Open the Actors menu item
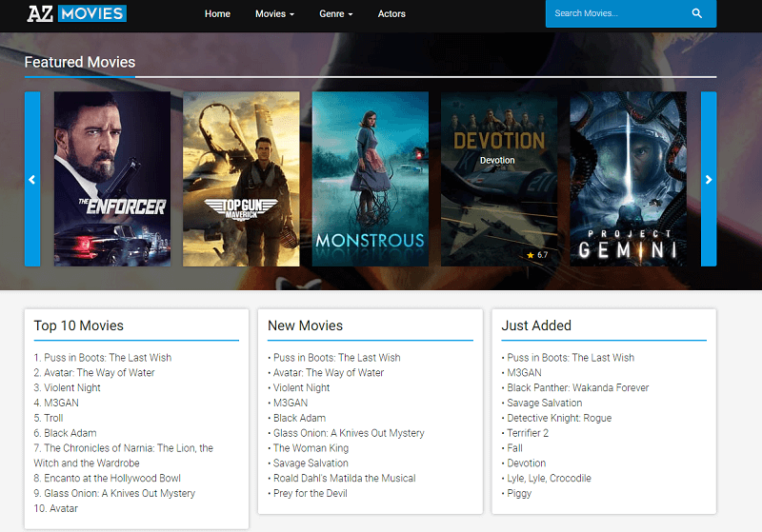762x532 pixels. [x=391, y=14]
